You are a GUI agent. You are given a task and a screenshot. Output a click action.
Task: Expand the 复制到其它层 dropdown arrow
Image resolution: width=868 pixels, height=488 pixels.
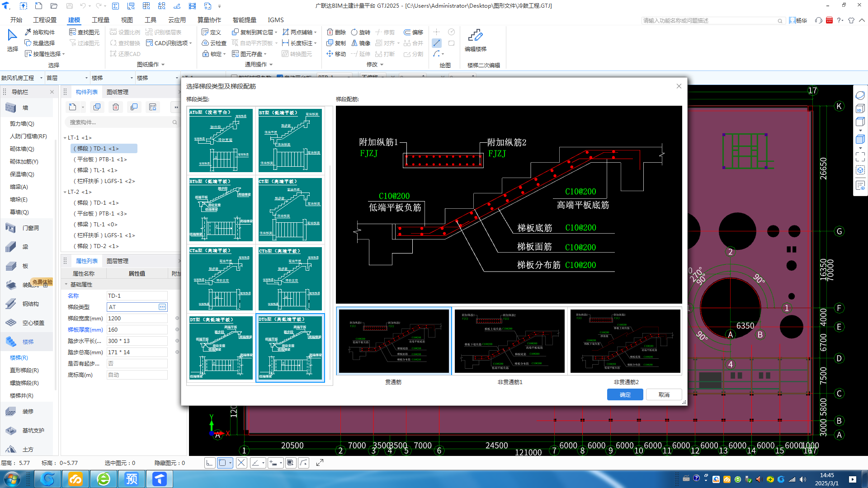click(276, 32)
